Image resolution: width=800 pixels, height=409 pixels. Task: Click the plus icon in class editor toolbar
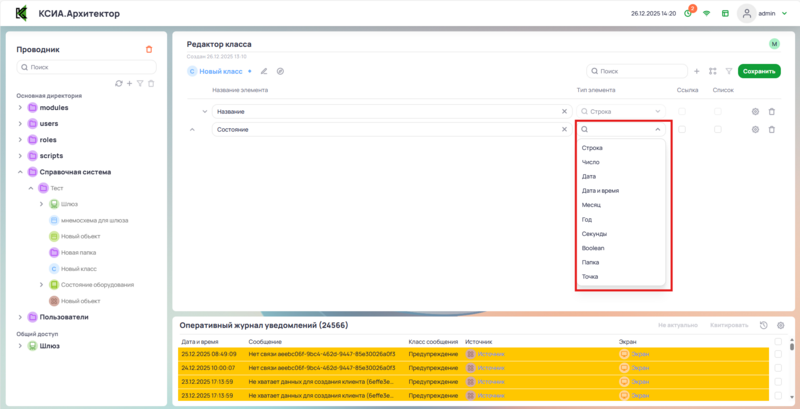pyautogui.click(x=697, y=71)
